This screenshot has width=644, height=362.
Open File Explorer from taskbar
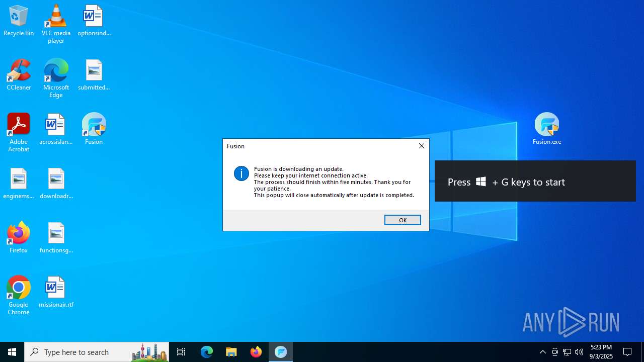pos(231,352)
